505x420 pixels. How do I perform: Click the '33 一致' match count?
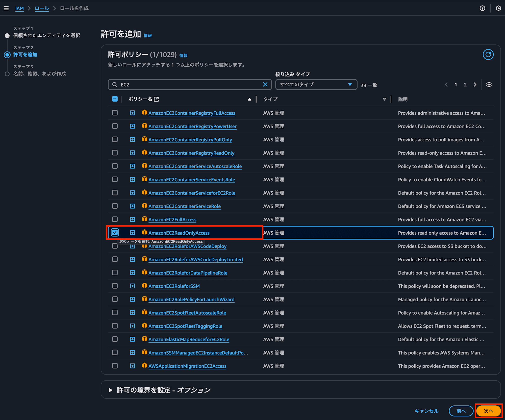pyautogui.click(x=369, y=85)
